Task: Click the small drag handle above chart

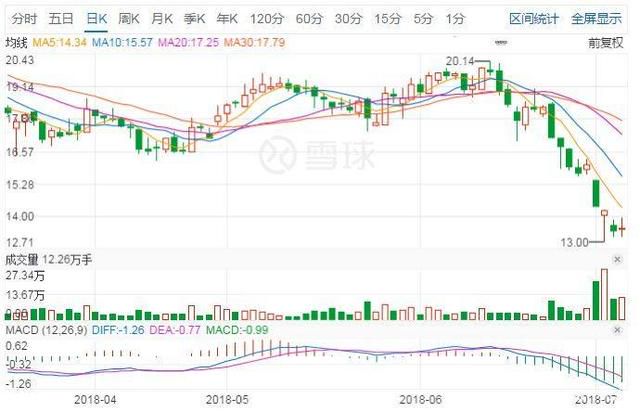Action: click(x=501, y=42)
